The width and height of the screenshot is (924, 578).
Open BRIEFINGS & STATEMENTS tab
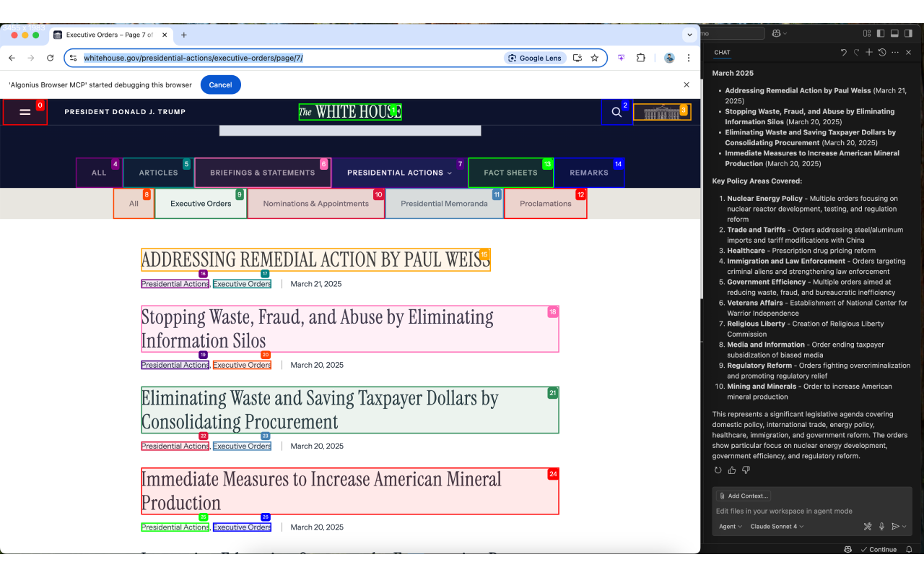click(x=262, y=173)
